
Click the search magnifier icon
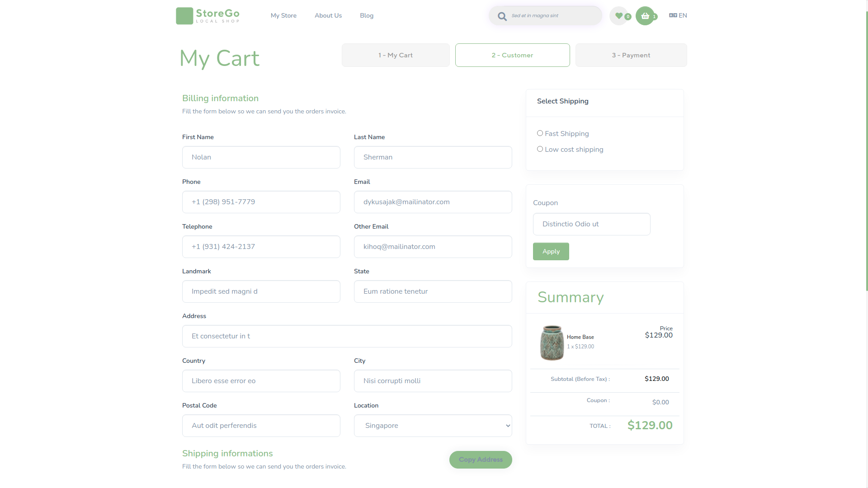click(502, 16)
